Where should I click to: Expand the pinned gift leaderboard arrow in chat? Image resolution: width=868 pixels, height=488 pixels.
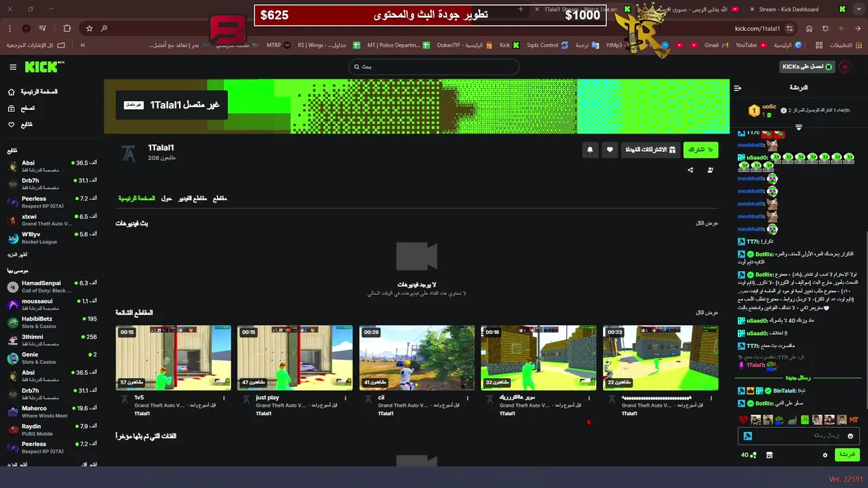tap(799, 127)
